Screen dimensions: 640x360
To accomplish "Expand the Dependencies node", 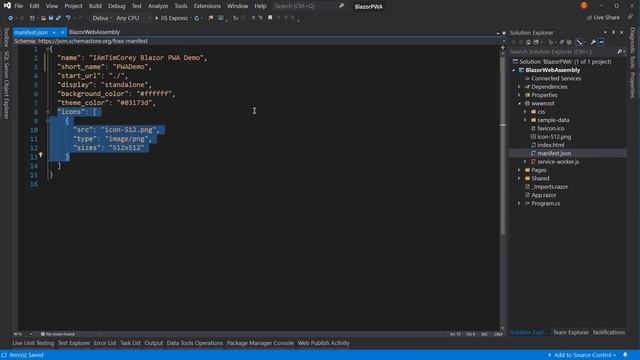I will (x=520, y=87).
